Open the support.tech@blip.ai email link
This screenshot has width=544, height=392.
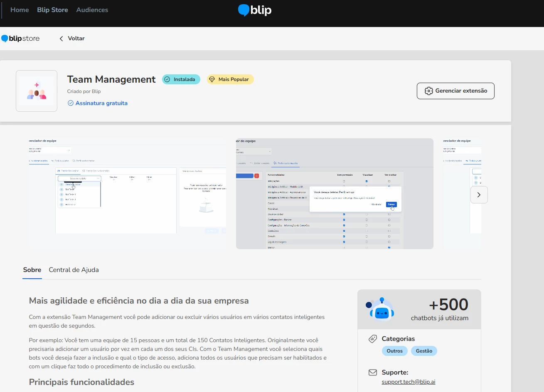pos(409,382)
